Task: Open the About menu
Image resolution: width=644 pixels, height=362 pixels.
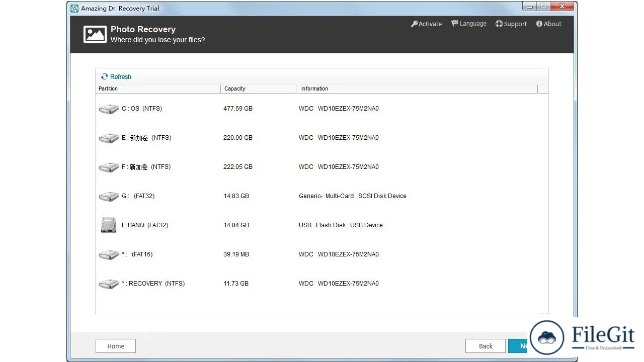Action: tap(549, 24)
